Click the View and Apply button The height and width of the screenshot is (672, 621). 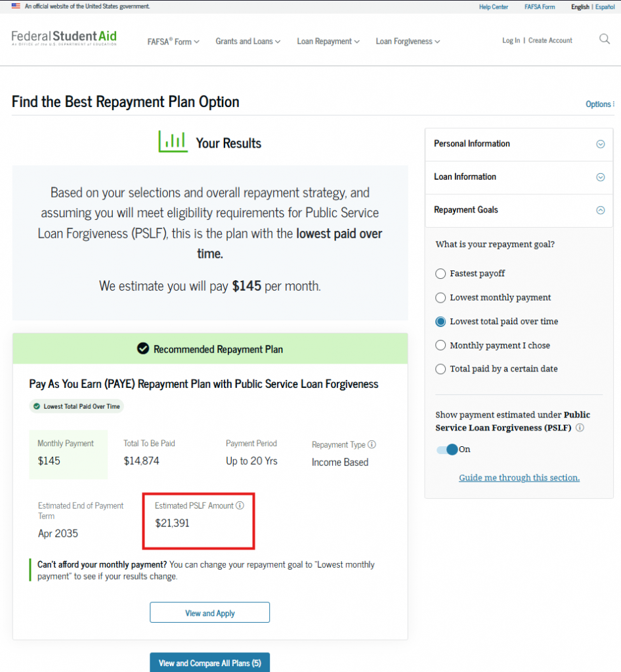coord(209,612)
